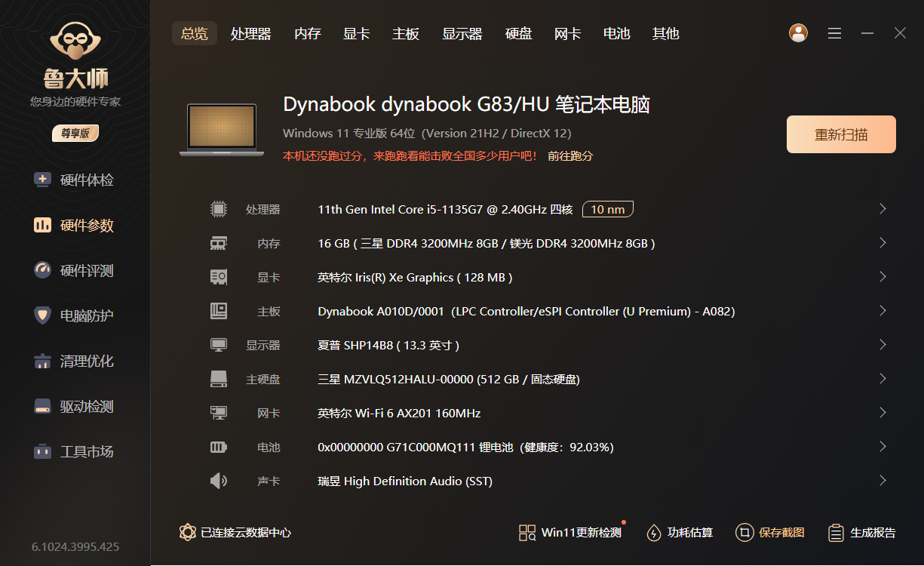Viewport: 924px width, 566px height.
Task: Expand the 声卡 row chevron
Action: (x=883, y=480)
